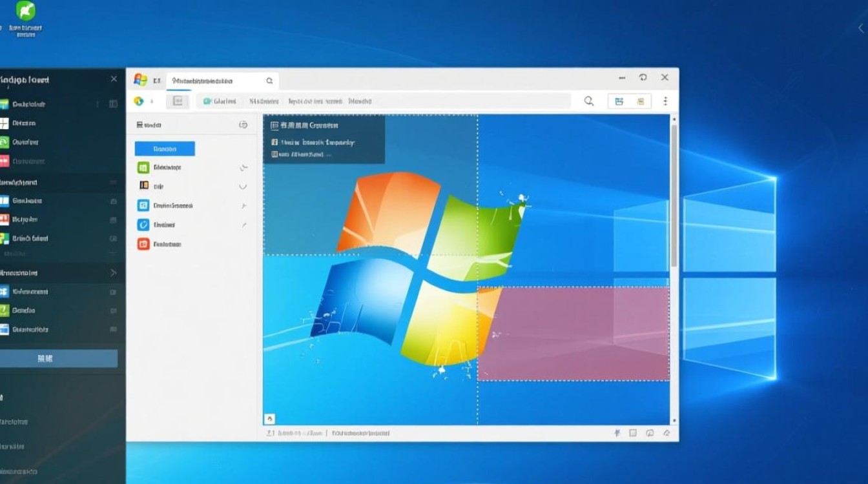Expand the arrow on the dark sidebar section header

tap(113, 273)
